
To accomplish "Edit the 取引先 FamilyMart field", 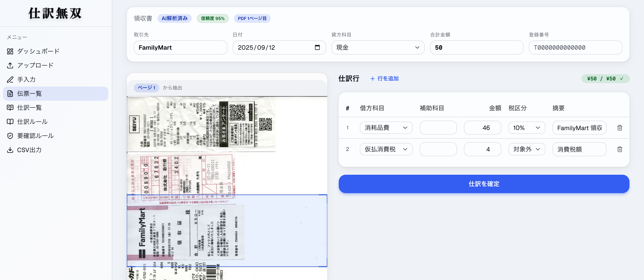I will (180, 47).
